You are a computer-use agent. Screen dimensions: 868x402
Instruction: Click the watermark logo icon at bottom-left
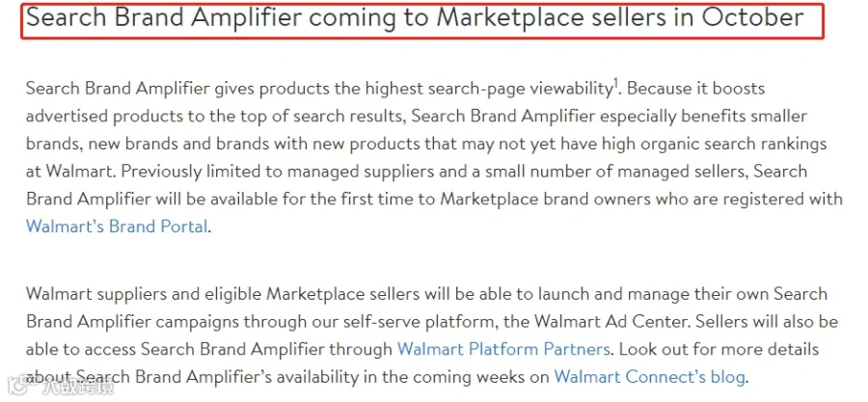click(18, 387)
